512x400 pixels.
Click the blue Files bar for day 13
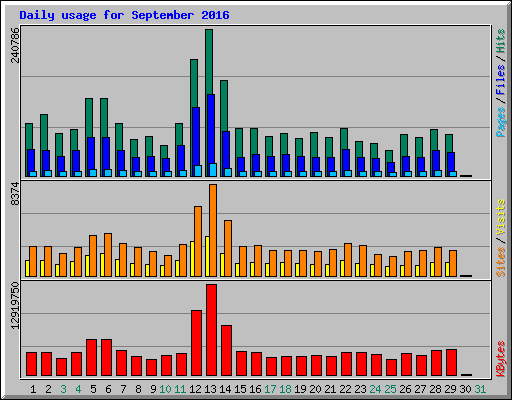(x=211, y=129)
